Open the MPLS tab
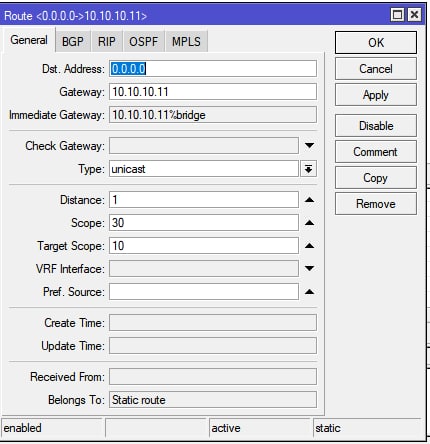Screen dimensions: 430x444 [x=186, y=42]
